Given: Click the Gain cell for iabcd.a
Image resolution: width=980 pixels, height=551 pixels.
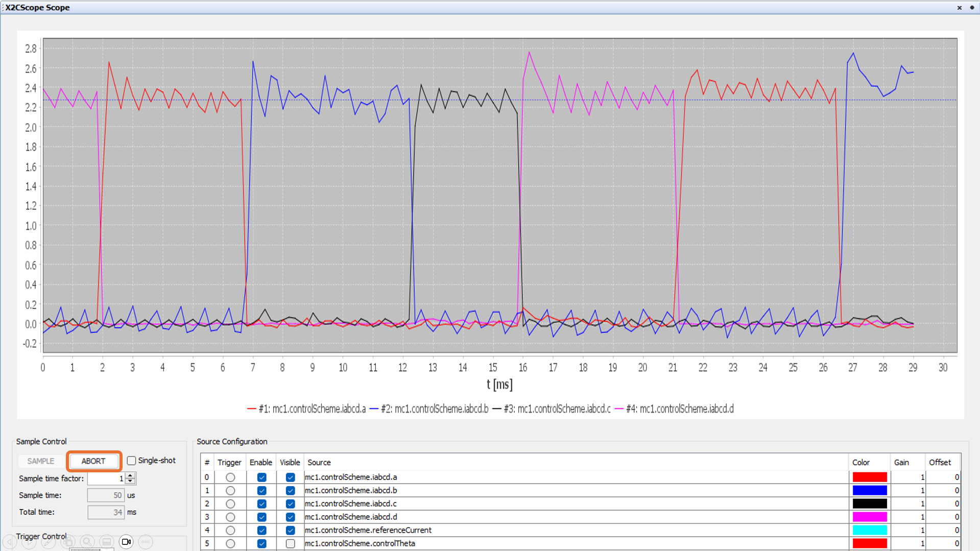Looking at the screenshot, I should click(907, 477).
